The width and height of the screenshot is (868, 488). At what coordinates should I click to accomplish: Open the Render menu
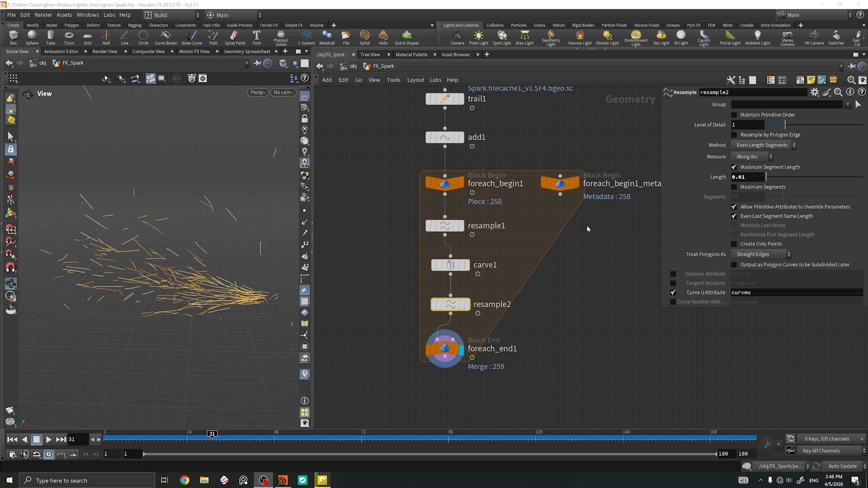tap(43, 15)
